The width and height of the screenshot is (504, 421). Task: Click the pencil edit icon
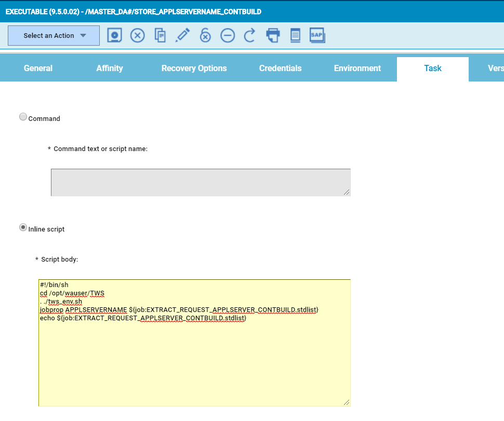pyautogui.click(x=182, y=35)
